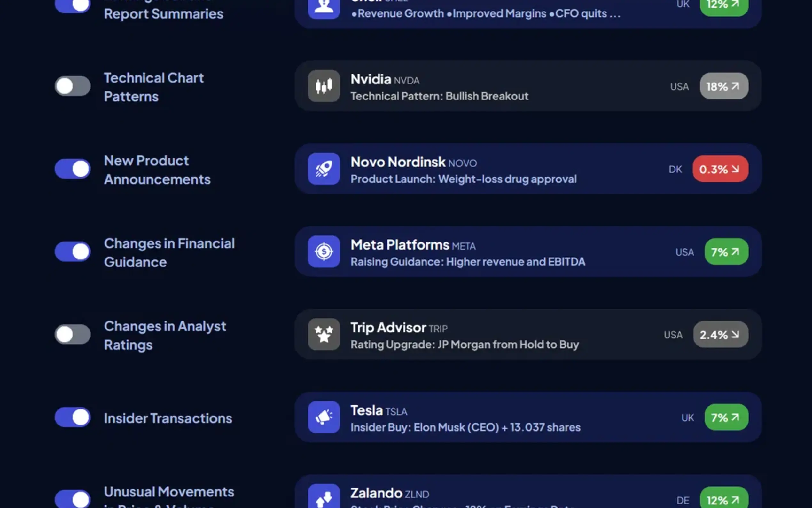Click the red 0.3% decline badge
The height and width of the screenshot is (508, 812).
click(720, 169)
